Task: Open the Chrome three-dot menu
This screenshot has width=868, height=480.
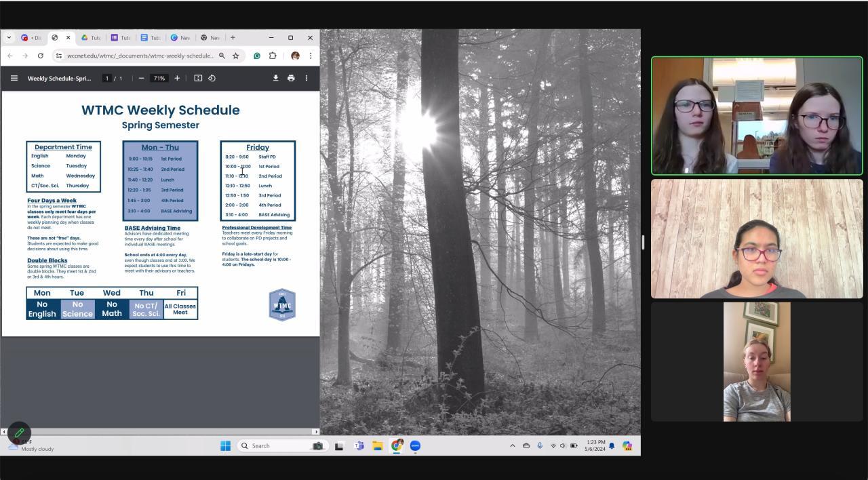Action: pos(311,56)
